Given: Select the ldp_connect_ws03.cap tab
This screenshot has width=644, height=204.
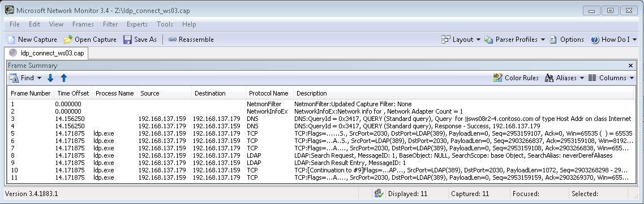Looking at the screenshot, I should click(x=46, y=53).
